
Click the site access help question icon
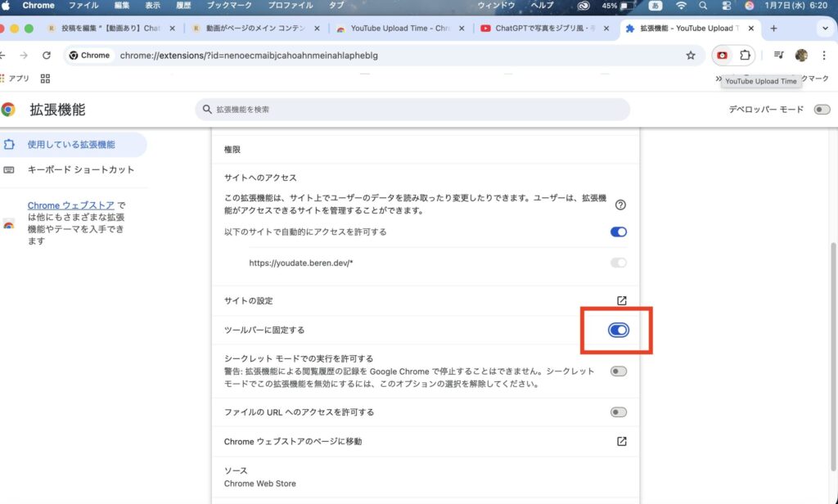click(x=620, y=205)
